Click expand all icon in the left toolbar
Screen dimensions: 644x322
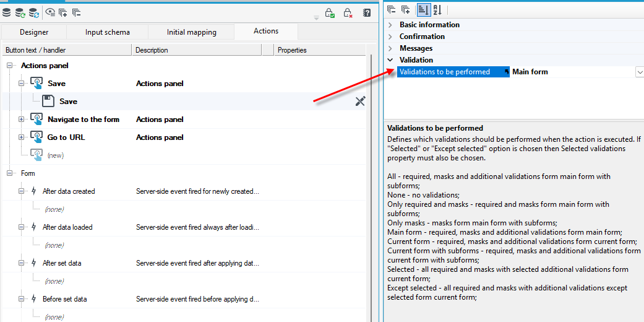click(63, 13)
